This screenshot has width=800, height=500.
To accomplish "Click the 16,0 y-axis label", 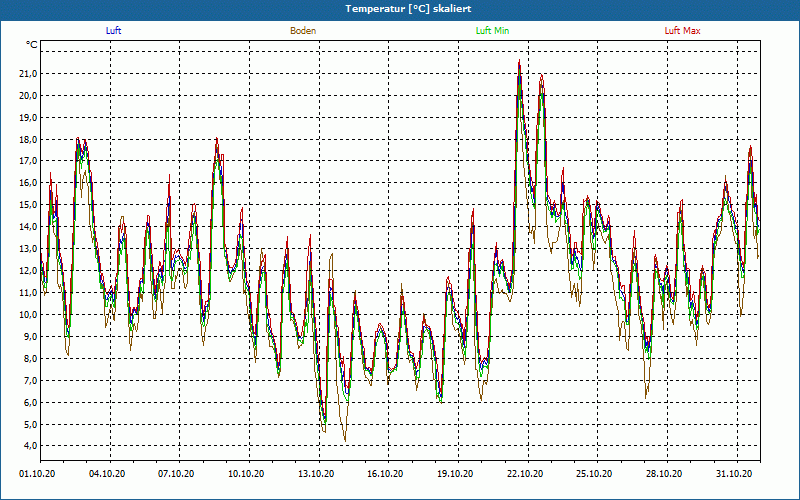I will tap(28, 183).
